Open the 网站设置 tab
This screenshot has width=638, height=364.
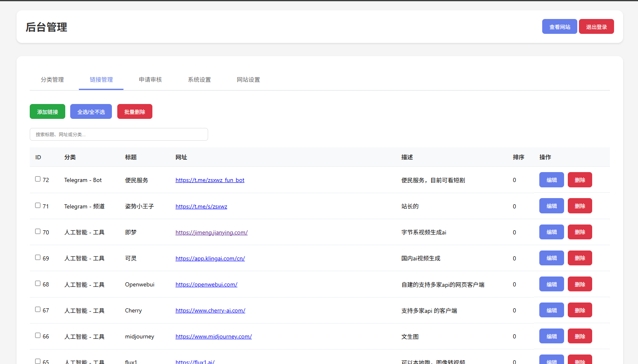[248, 80]
